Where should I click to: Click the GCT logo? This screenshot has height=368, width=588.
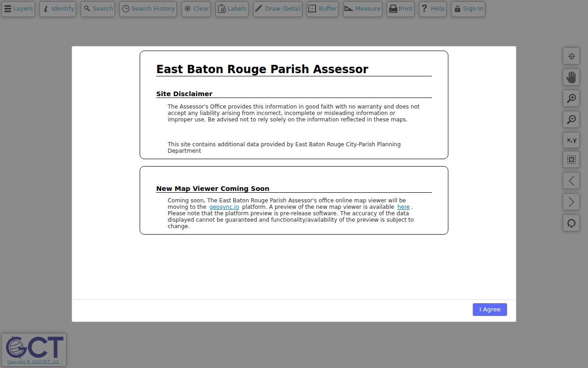pos(34,347)
